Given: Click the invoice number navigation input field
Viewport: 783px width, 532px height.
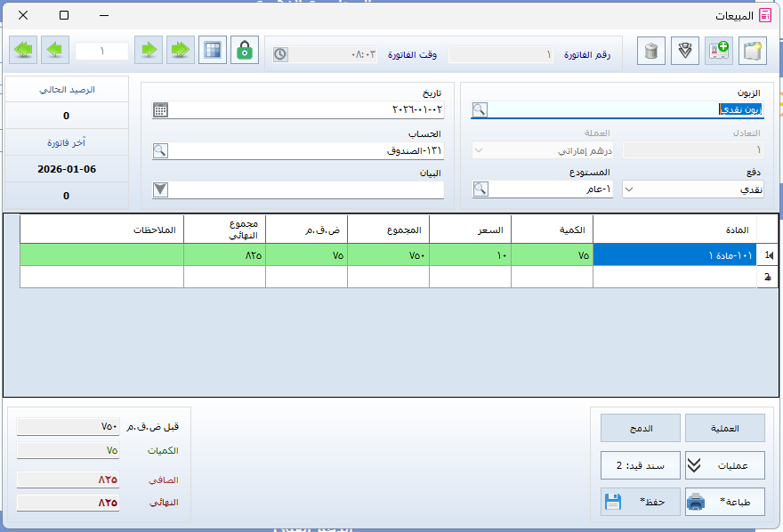Looking at the screenshot, I should (101, 51).
